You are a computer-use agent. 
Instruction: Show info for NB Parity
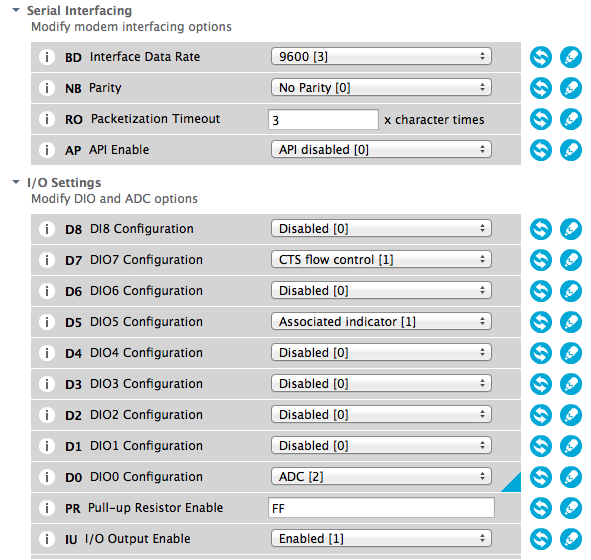coord(47,88)
